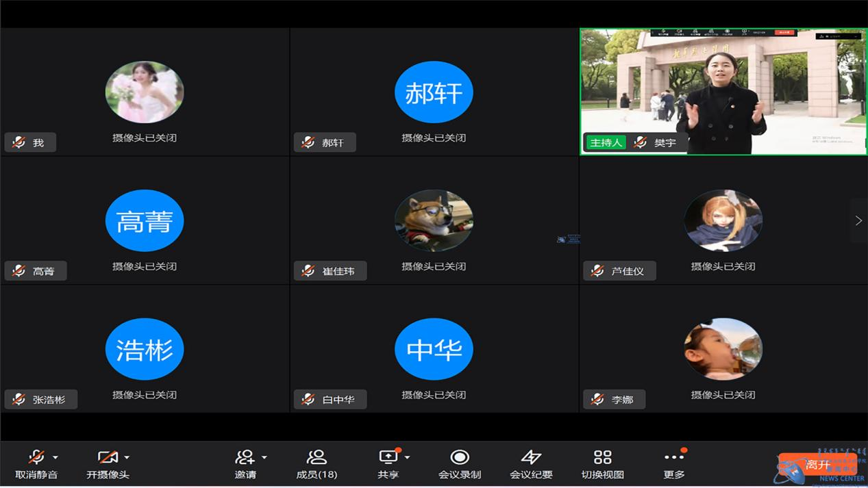Go to next page of participants
This screenshot has height=488, width=868.
(x=858, y=220)
